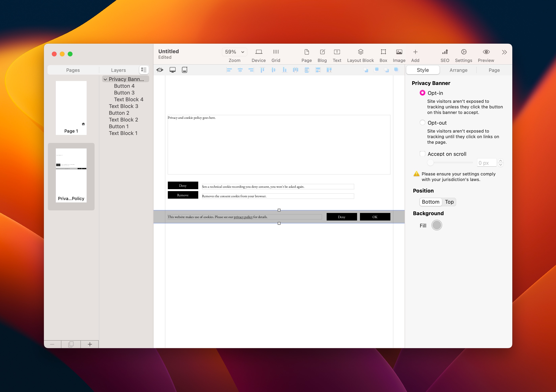Send backward one layer icon
This screenshot has width=556, height=392.
[x=386, y=70]
